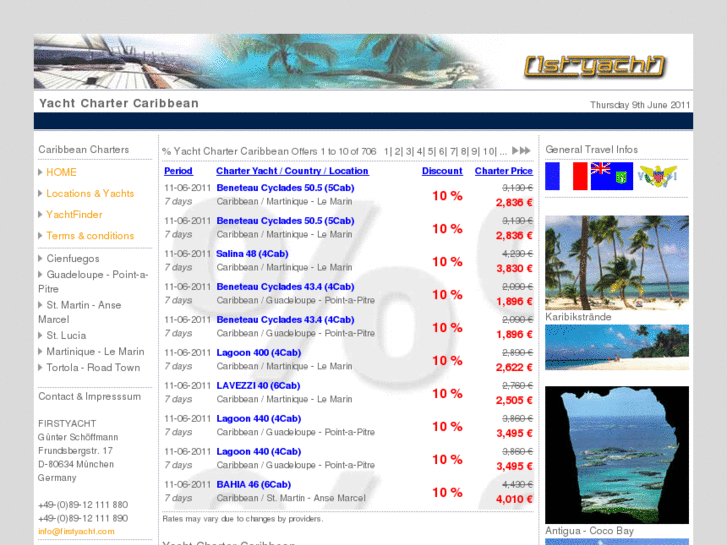
Task: Open the YachtFinder menu item
Action: pos(74,215)
